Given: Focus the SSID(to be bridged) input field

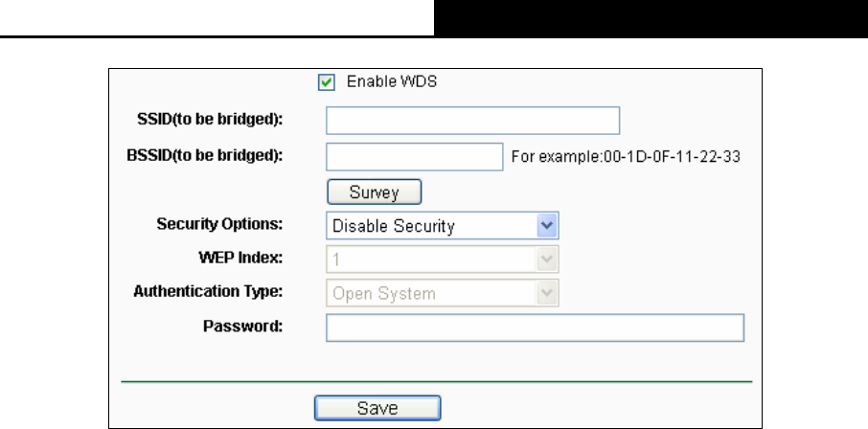Looking at the screenshot, I should click(472, 121).
